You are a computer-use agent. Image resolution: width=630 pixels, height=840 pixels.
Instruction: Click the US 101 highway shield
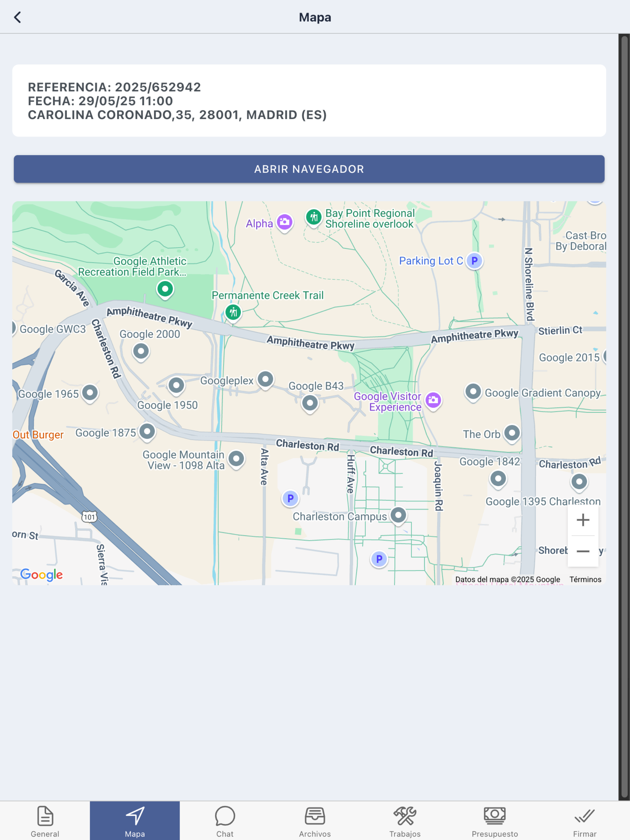coord(89,517)
